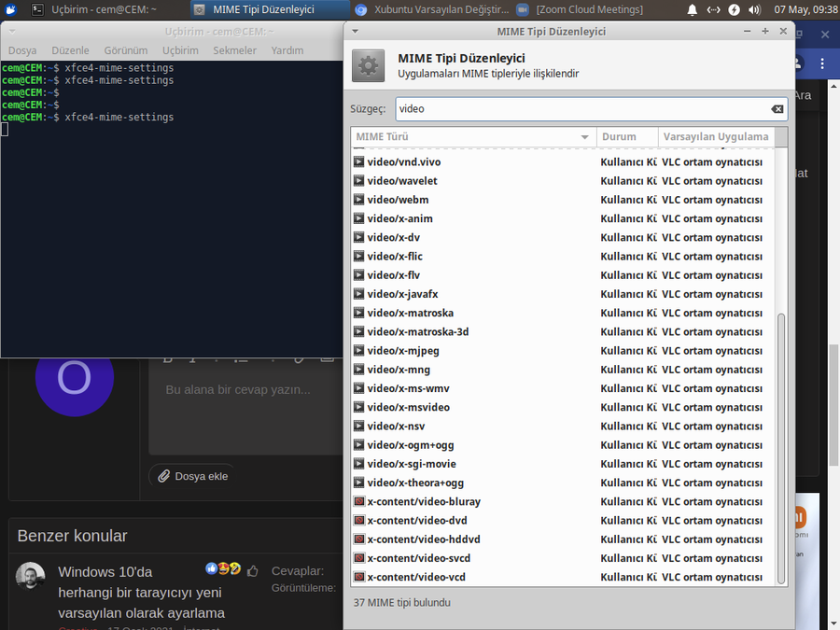The width and height of the screenshot is (840, 630).
Task: Select the video/wavelet row
Action: 564,180
